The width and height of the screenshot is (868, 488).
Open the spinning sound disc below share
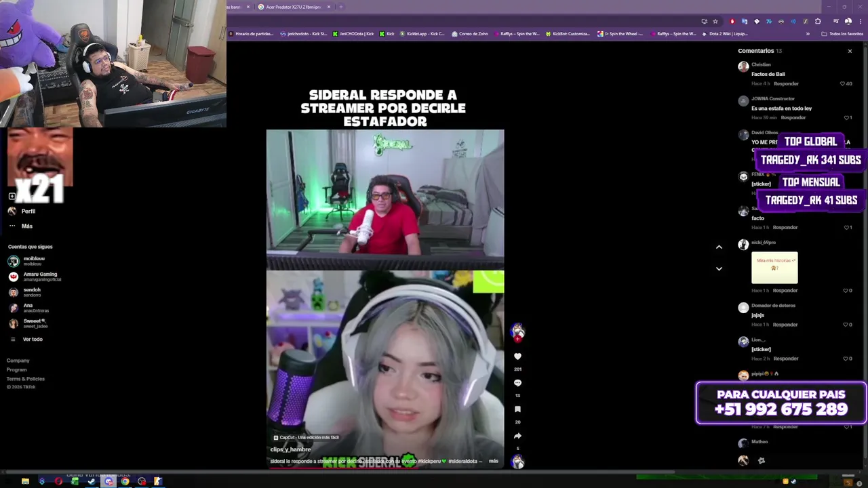point(518,462)
